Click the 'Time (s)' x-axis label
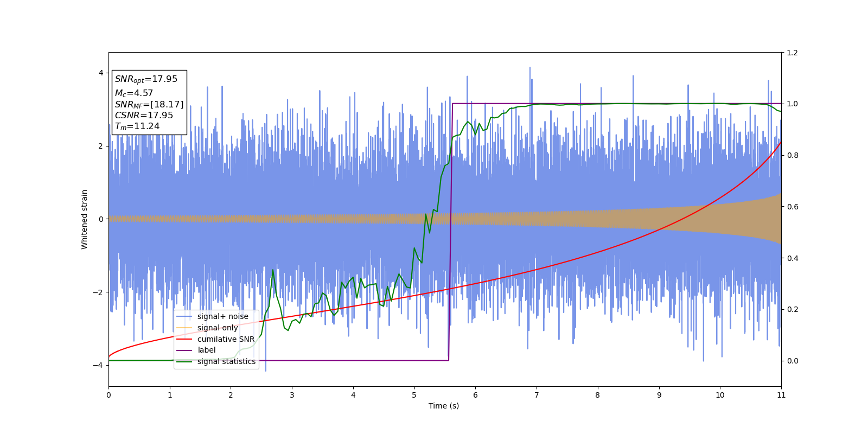Image resolution: width=868 pixels, height=434 pixels. pyautogui.click(x=444, y=406)
